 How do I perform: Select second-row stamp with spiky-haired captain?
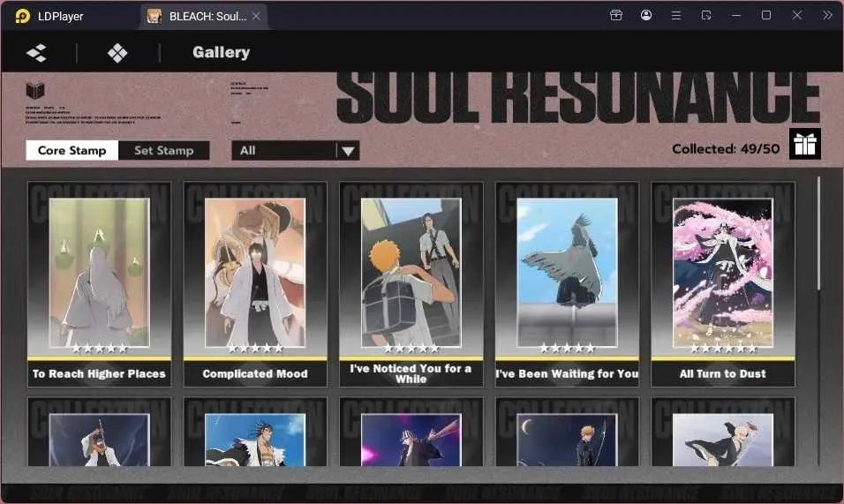click(x=255, y=432)
